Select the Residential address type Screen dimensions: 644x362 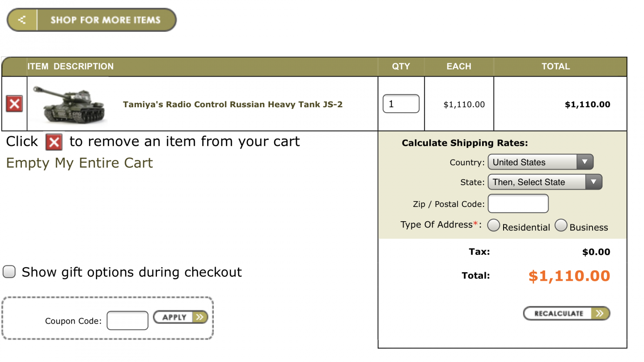[x=493, y=226]
